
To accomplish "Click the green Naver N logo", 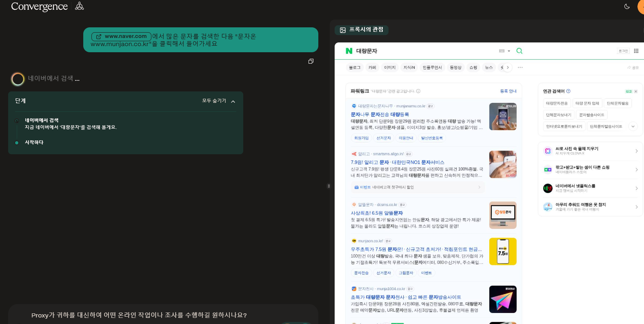I will point(349,51).
